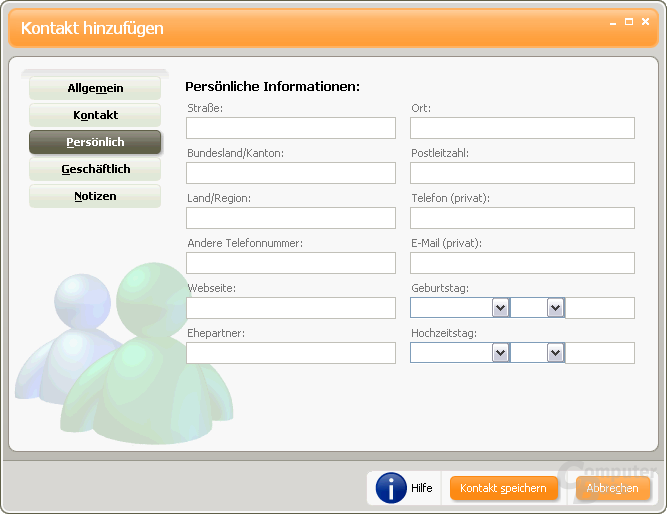Activate the E-Mail (privat) field
667x514 pixels.
522,263
